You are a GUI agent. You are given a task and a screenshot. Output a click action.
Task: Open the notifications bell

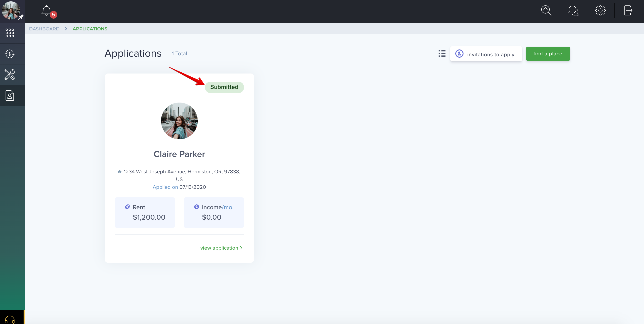(46, 11)
